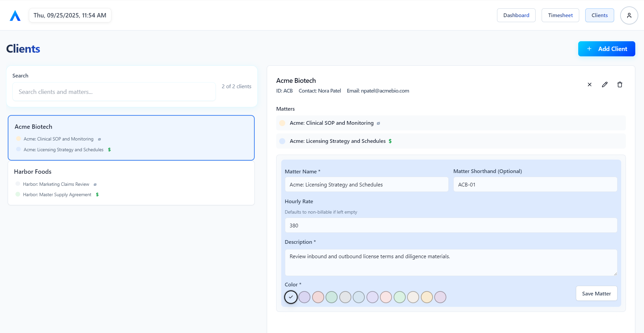Screen dimensions: 644x333
Task: Expand the Harbor Foods client card
Action: click(131, 183)
